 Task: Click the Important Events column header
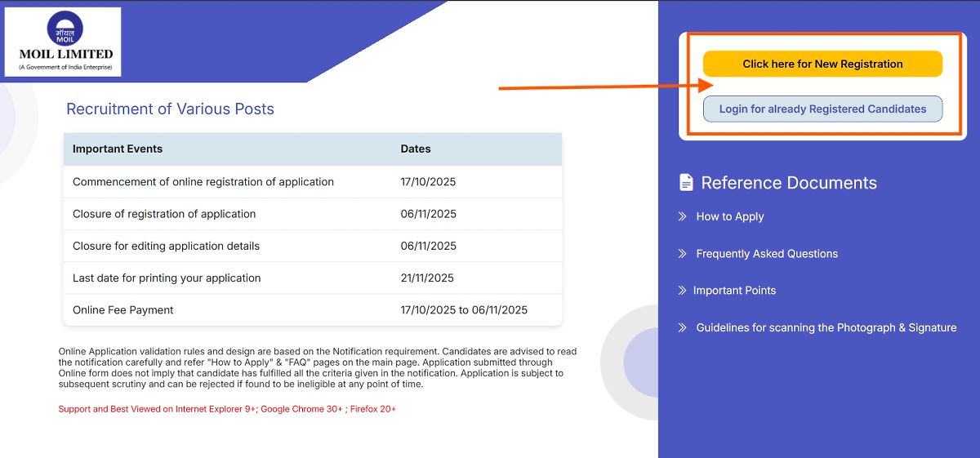[118, 149]
